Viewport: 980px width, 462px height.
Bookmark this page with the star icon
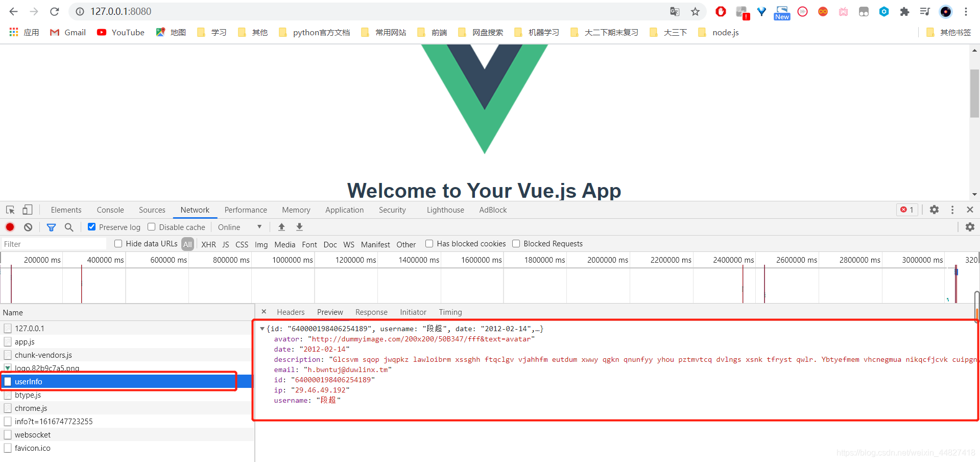[x=695, y=11]
